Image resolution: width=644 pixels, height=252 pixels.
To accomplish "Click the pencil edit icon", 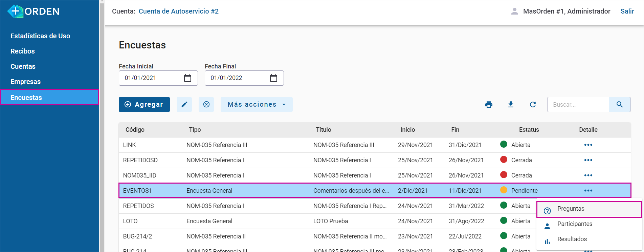I will [x=184, y=105].
